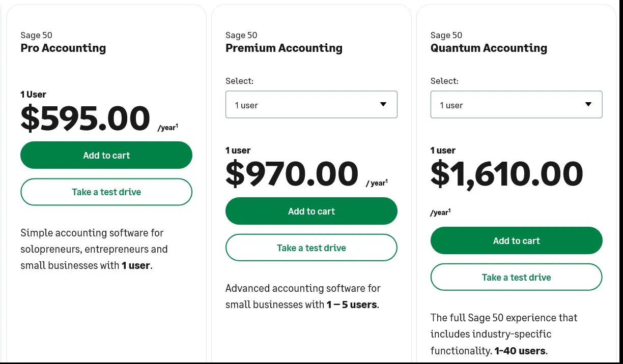Click the footnote after Pro Accounting /year
623x364 pixels.
tap(177, 126)
